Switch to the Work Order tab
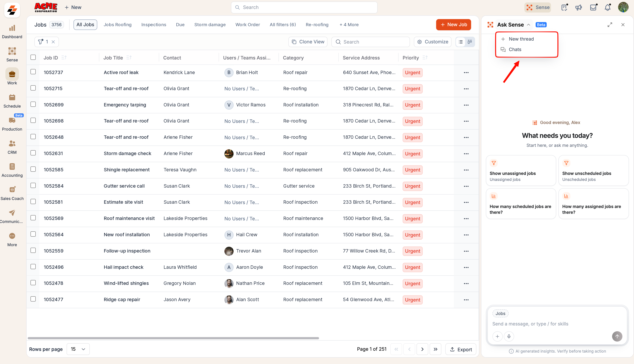 point(247,25)
